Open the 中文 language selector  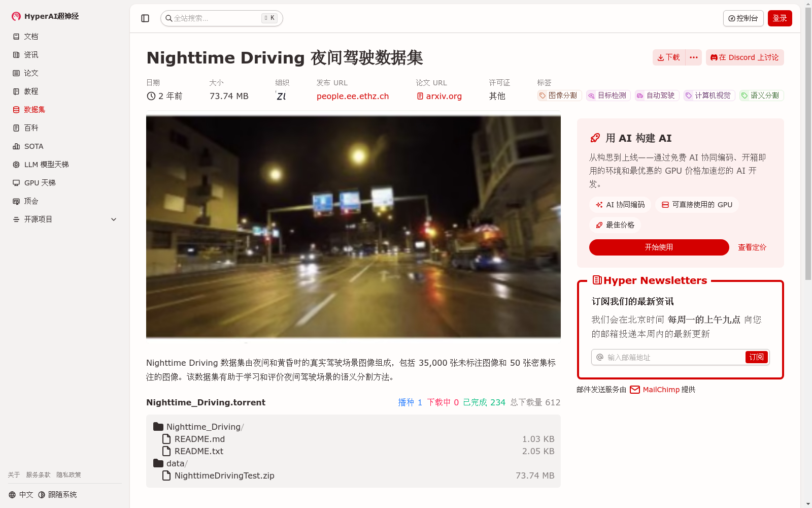21,495
